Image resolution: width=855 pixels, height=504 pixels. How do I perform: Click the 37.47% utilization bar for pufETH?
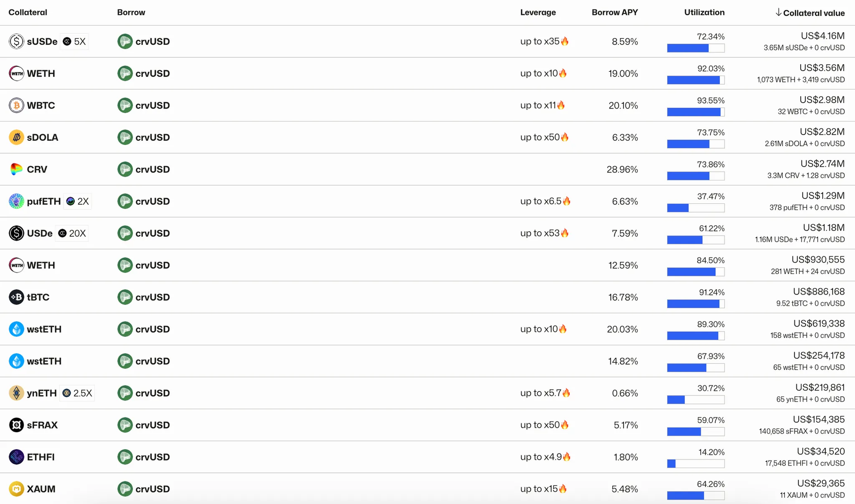(x=696, y=208)
